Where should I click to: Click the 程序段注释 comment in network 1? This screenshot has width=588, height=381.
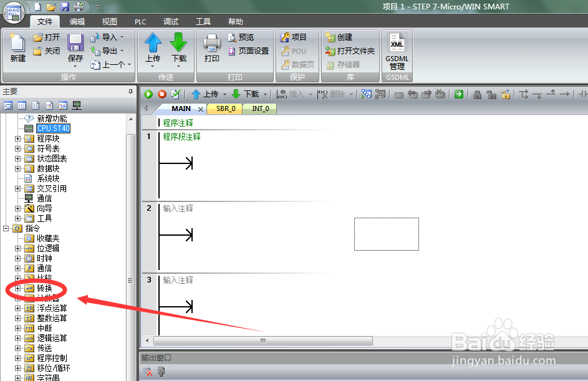tap(182, 137)
